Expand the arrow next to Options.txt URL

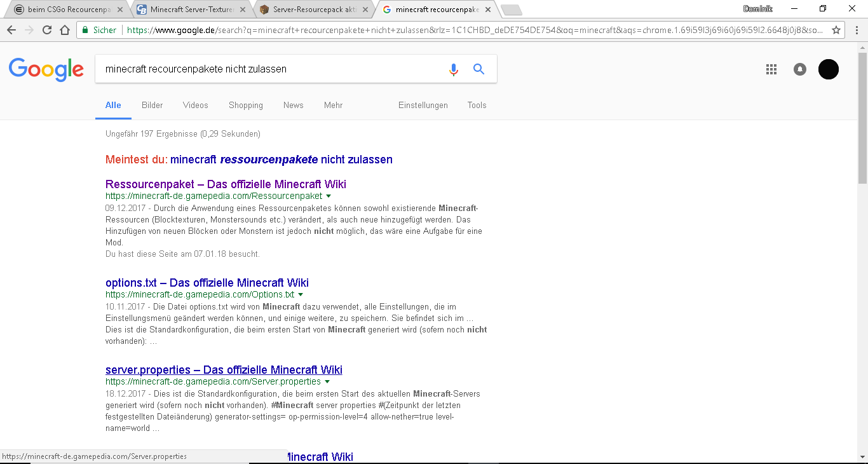(x=301, y=295)
